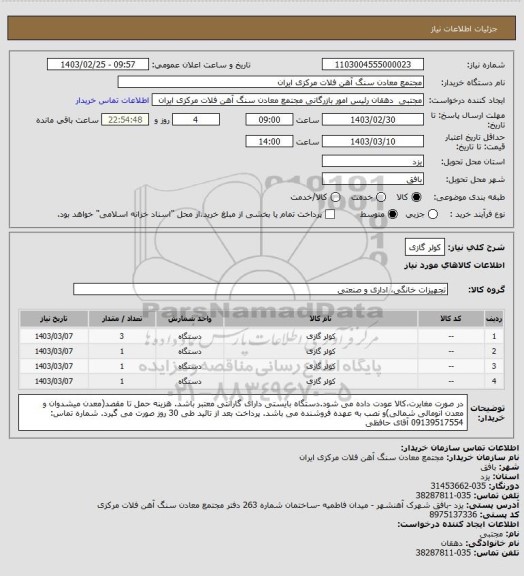The height and width of the screenshot is (576, 524).
Task: Click postal code 8975137336
Action: coord(453,514)
